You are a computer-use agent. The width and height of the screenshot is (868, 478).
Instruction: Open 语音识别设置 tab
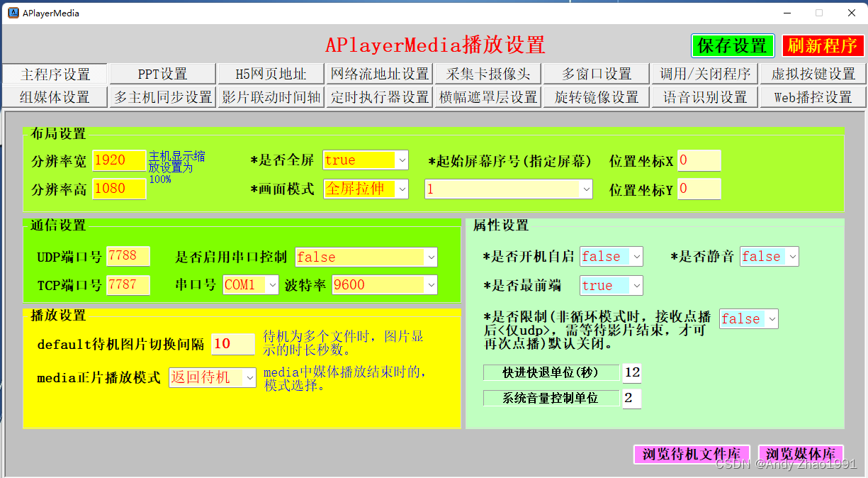pyautogui.click(x=705, y=97)
